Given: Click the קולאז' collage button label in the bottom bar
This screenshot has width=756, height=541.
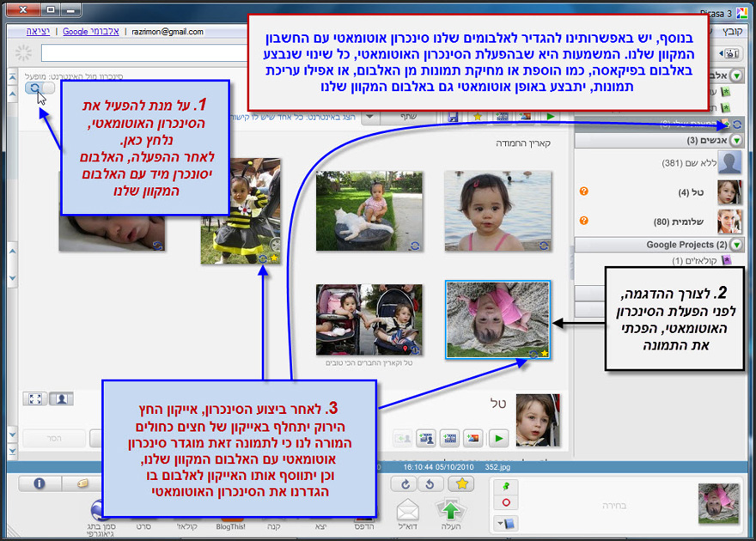Looking at the screenshot, I should pyautogui.click(x=187, y=527).
